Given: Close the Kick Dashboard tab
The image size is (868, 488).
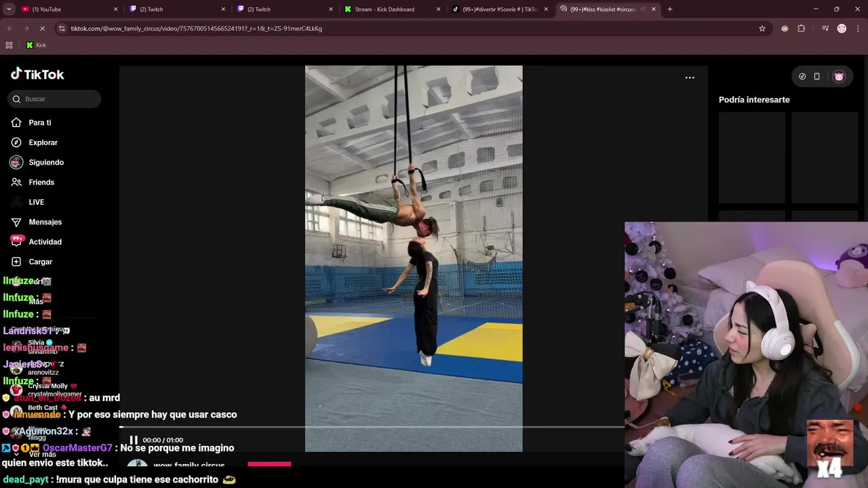Looking at the screenshot, I should click(438, 9).
